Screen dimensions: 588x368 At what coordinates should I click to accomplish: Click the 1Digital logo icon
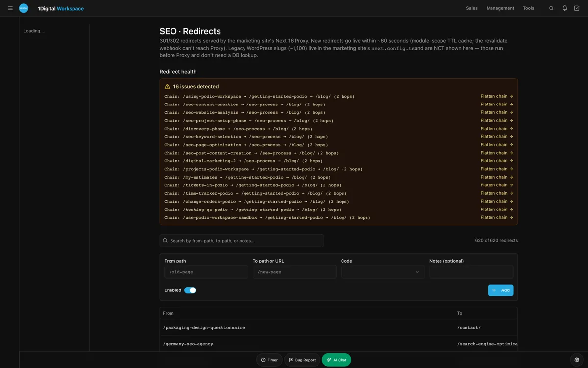coord(24,8)
